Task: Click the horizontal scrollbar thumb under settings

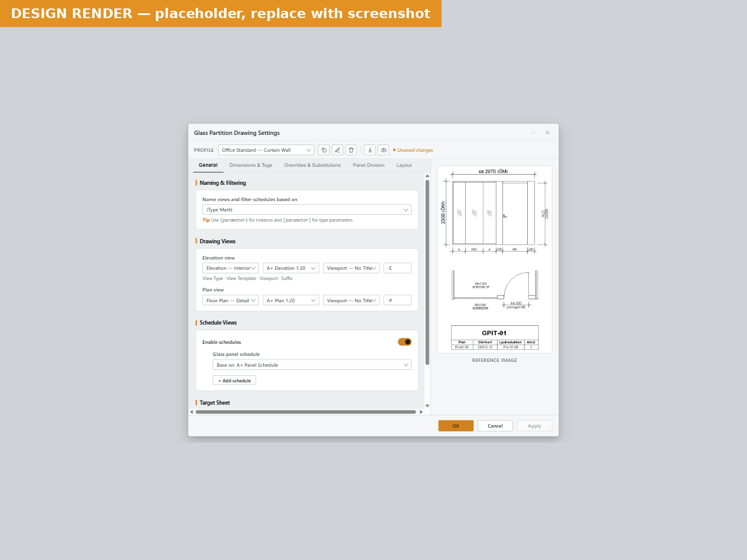Action: click(x=305, y=412)
